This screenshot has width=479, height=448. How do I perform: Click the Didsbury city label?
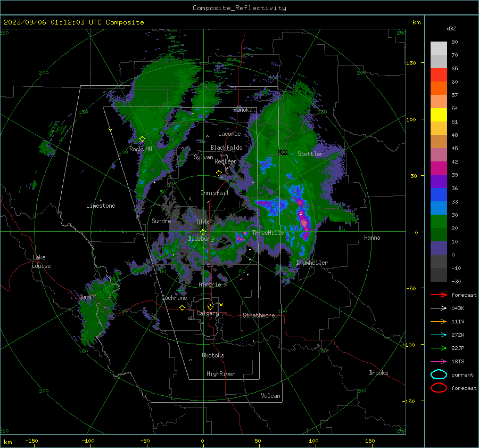(201, 239)
